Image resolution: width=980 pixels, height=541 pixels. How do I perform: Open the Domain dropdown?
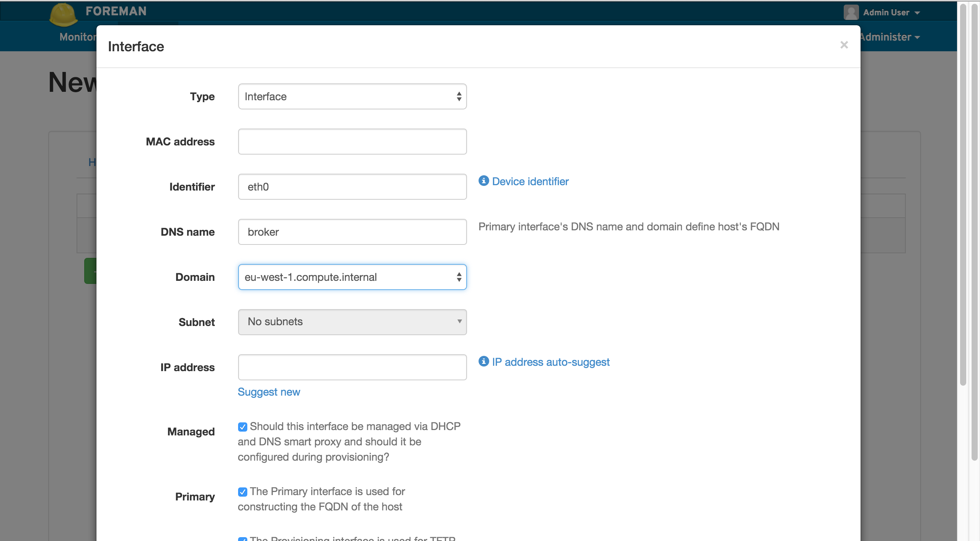352,277
